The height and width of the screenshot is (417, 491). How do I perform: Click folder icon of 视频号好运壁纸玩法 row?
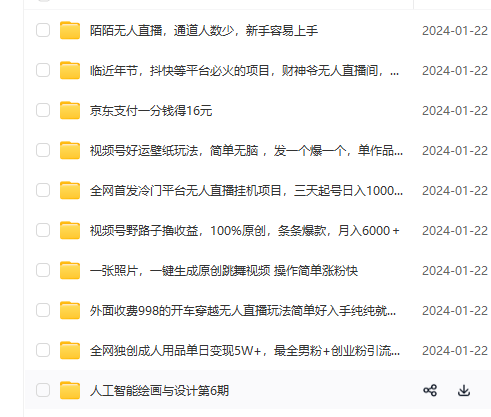coord(70,150)
